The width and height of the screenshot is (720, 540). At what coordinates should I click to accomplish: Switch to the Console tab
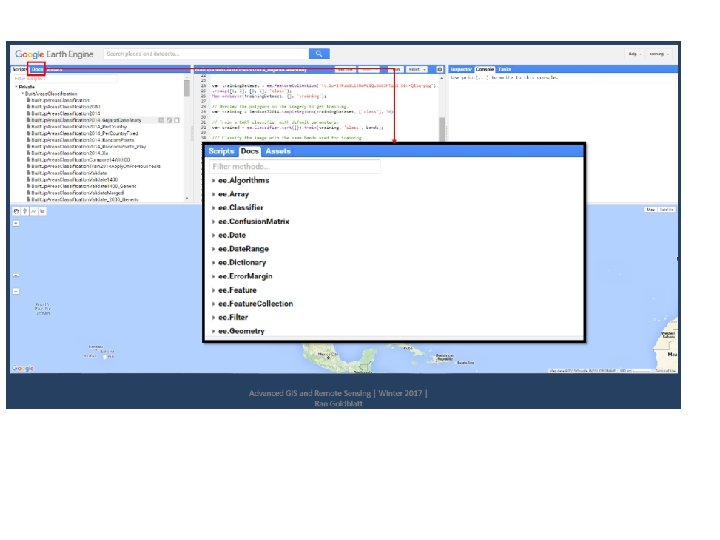tap(485, 69)
